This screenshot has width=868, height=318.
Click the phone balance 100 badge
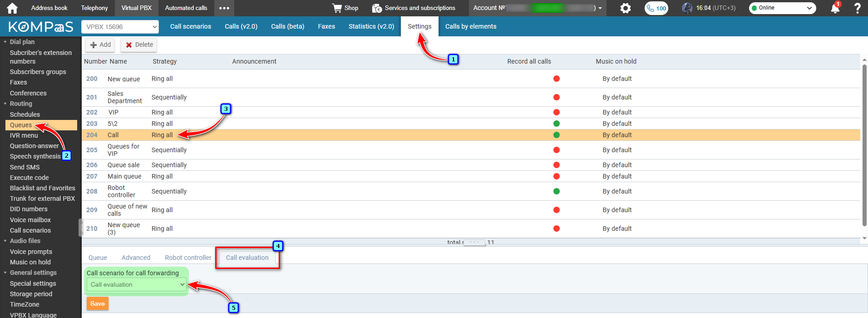click(656, 8)
